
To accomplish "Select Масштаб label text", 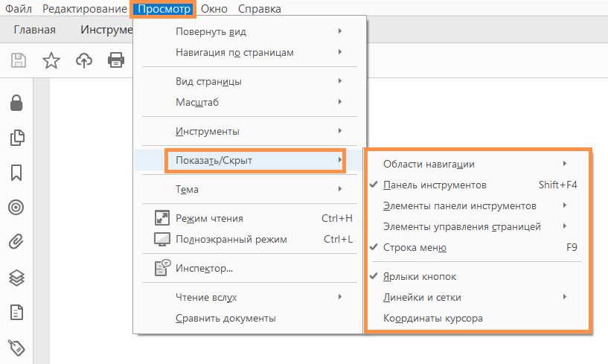I will tap(197, 103).
